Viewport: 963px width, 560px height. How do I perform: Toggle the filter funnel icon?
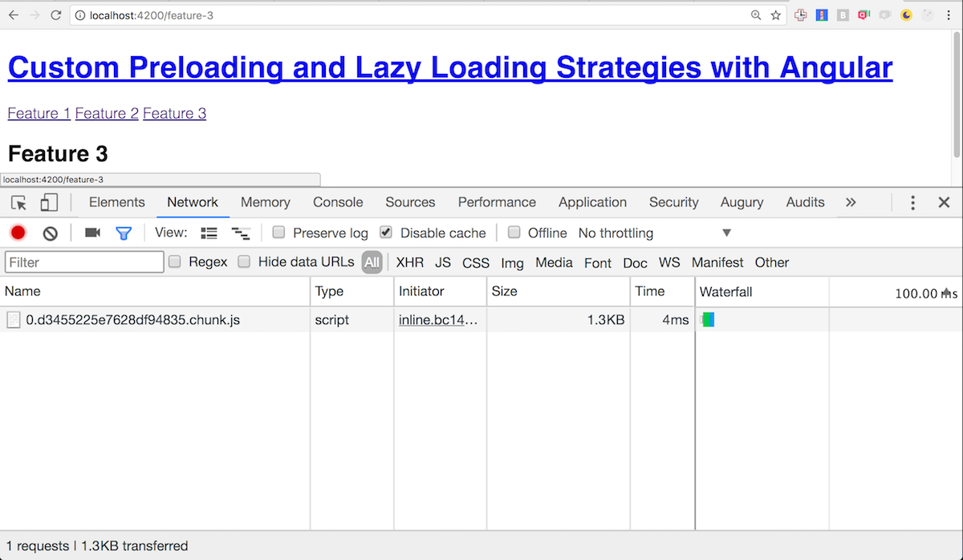124,233
